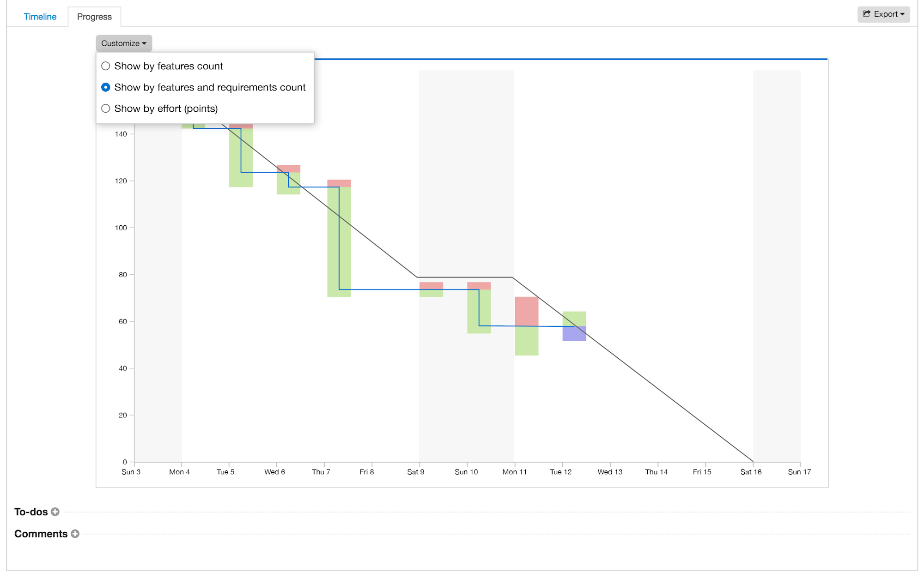Open the Export dropdown
Screen dimensions: 924x578
pos(884,14)
